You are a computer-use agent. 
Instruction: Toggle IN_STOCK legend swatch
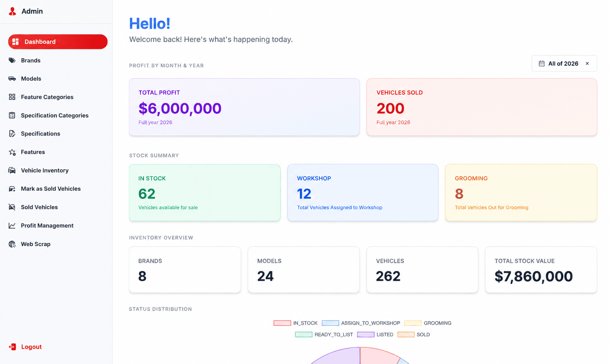pyautogui.click(x=282, y=323)
